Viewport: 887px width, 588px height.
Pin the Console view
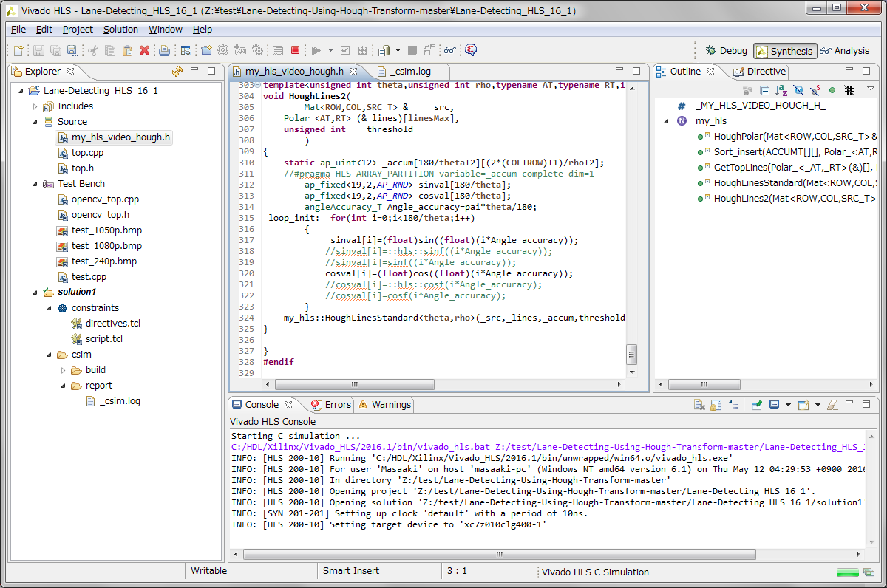[756, 405]
